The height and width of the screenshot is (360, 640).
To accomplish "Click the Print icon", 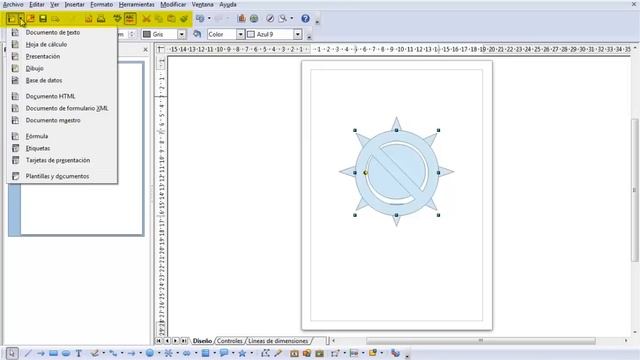I will pyautogui.click(x=101, y=19).
